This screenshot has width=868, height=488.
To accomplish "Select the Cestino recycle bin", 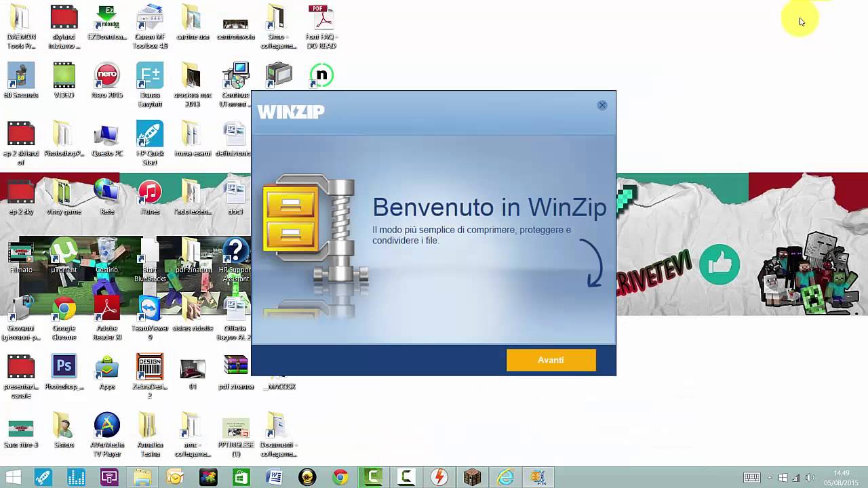I will pyautogui.click(x=106, y=256).
